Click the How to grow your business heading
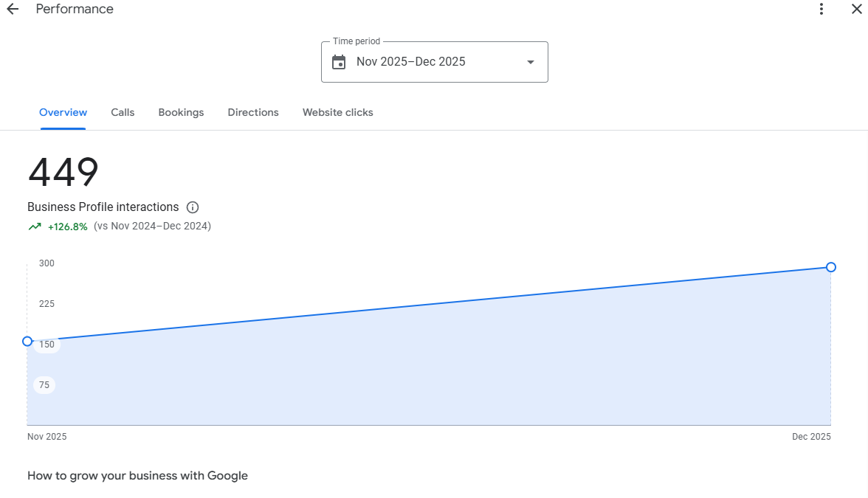 tap(137, 476)
